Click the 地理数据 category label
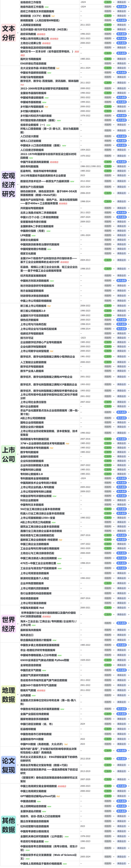This screenshot has width=131, height=868. pos(8,695)
